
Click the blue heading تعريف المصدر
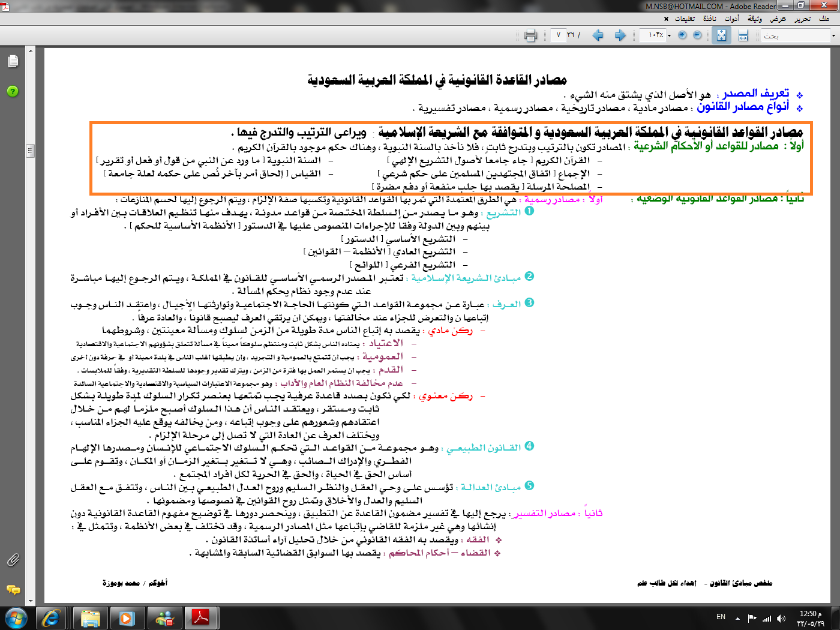[756, 94]
